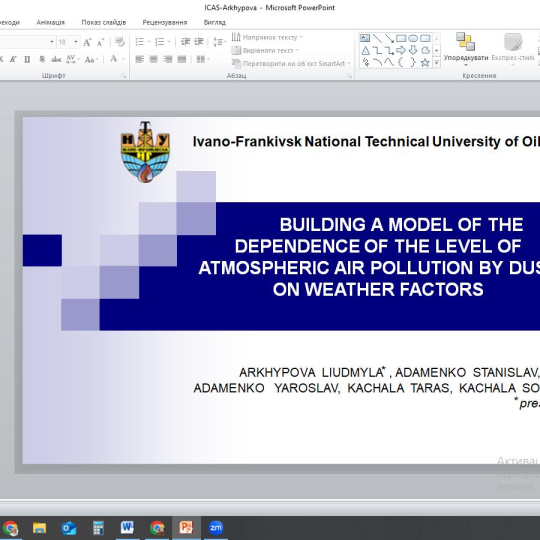540x540 pixels.
Task: Click the Упорядкувати button
Action: (x=466, y=49)
